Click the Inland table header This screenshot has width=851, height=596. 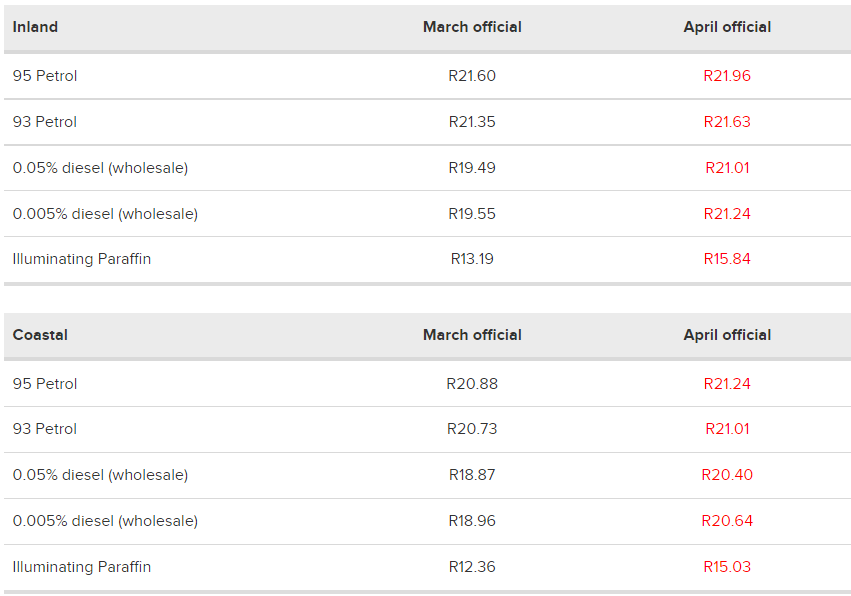35,27
